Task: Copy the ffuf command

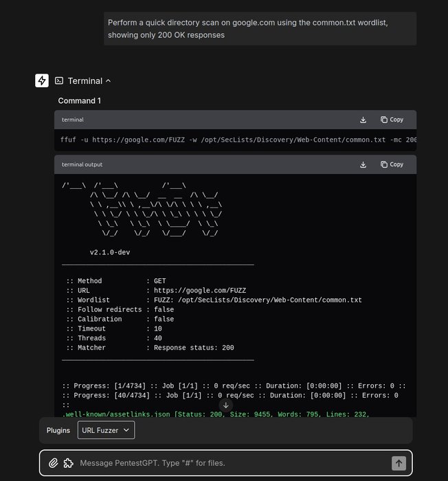Action: point(392,120)
